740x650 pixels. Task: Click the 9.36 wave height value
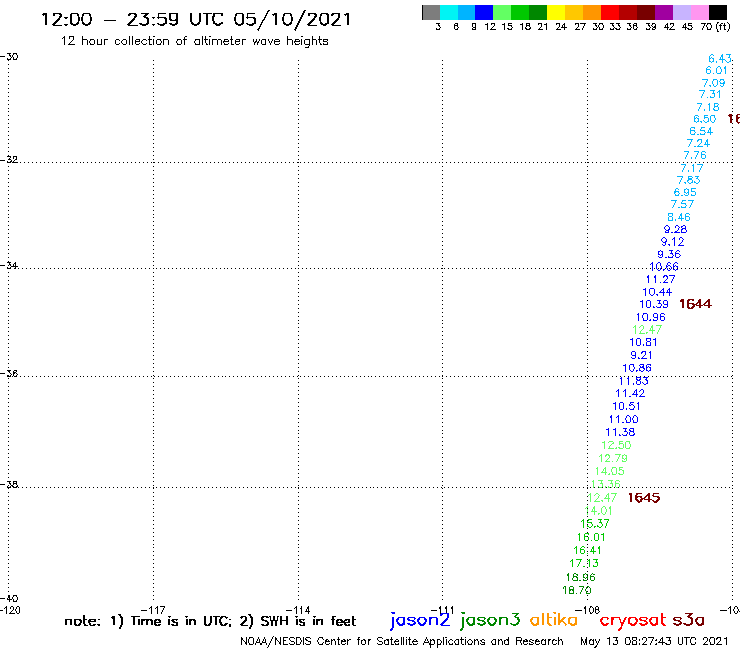(669, 254)
